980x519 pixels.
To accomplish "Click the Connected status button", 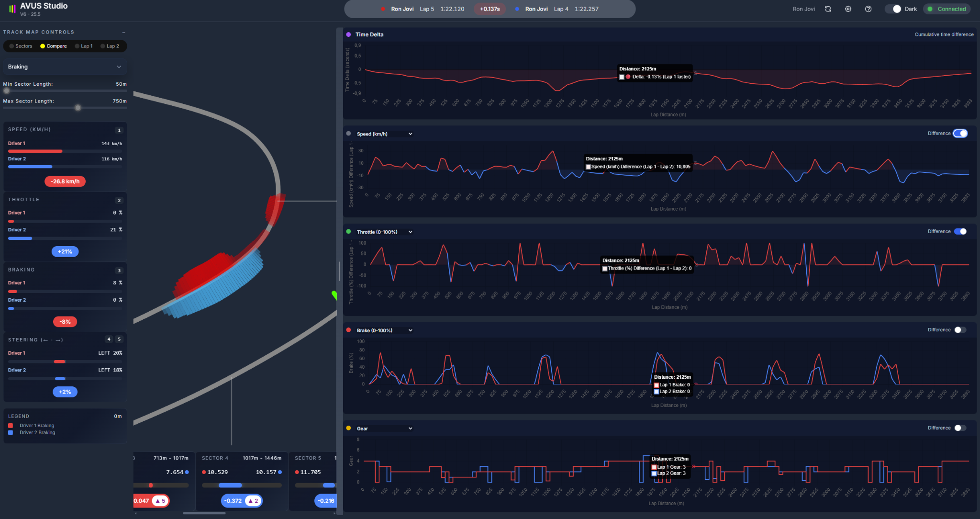I will point(947,9).
